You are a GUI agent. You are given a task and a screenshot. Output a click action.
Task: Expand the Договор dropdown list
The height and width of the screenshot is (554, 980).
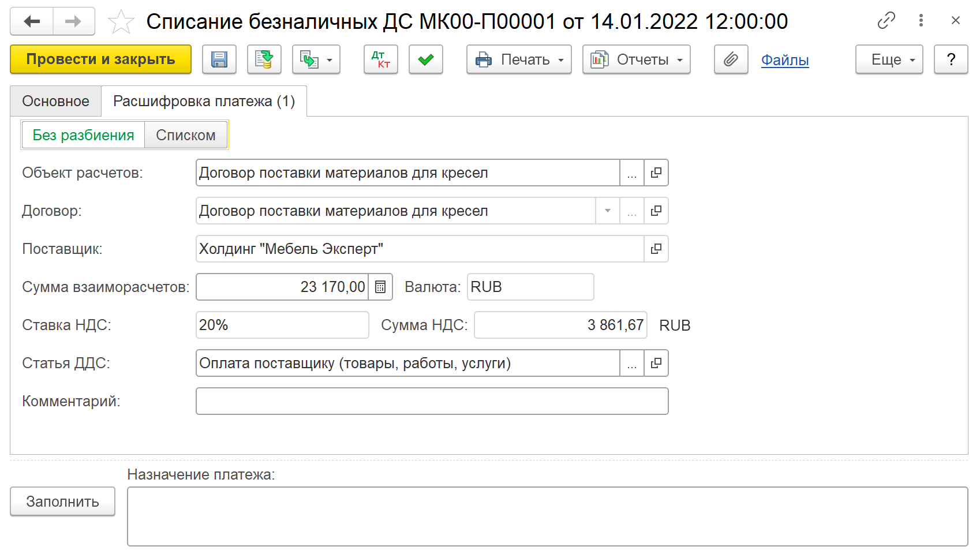point(608,211)
